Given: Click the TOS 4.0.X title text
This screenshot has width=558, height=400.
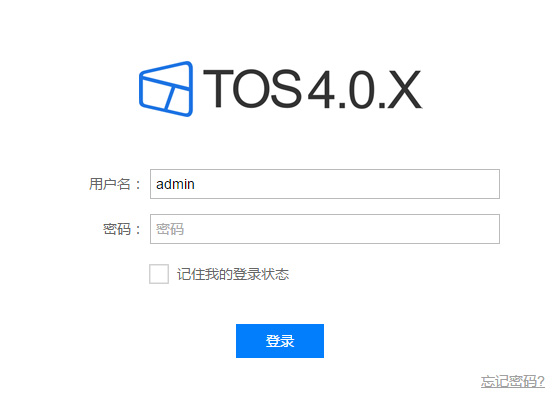Looking at the screenshot, I should tap(312, 89).
